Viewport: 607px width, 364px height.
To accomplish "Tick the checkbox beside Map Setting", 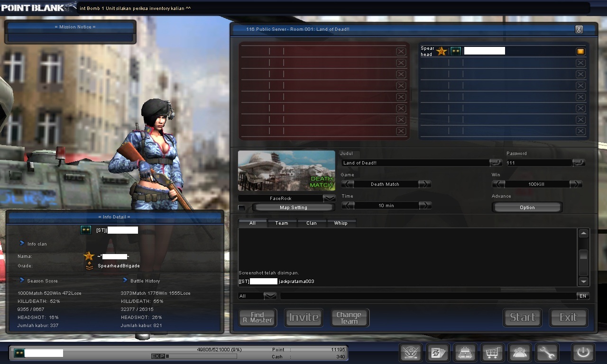I will point(242,208).
